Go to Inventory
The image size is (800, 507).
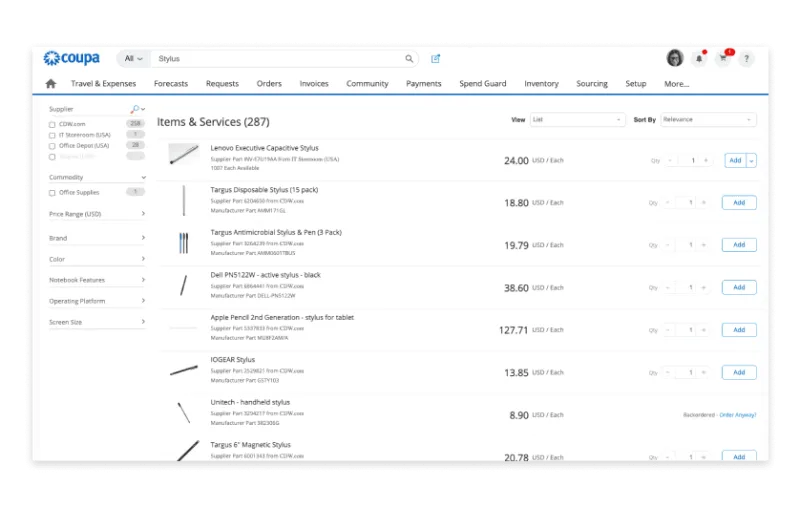[x=541, y=84]
